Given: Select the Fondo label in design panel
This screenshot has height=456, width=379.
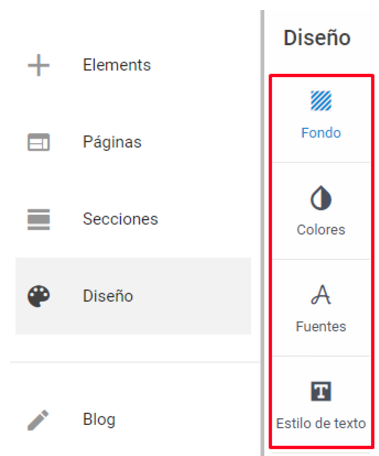Looking at the screenshot, I should click(321, 133).
